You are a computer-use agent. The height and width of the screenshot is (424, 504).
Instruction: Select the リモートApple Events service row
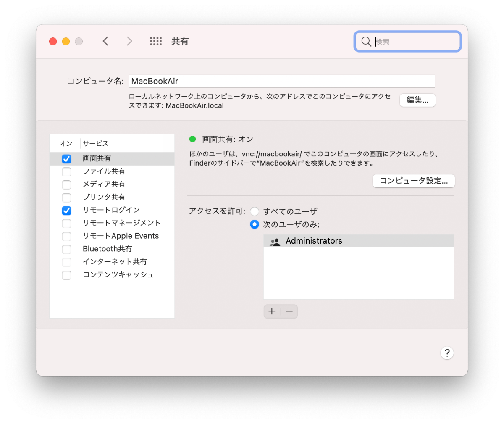[x=112, y=236]
